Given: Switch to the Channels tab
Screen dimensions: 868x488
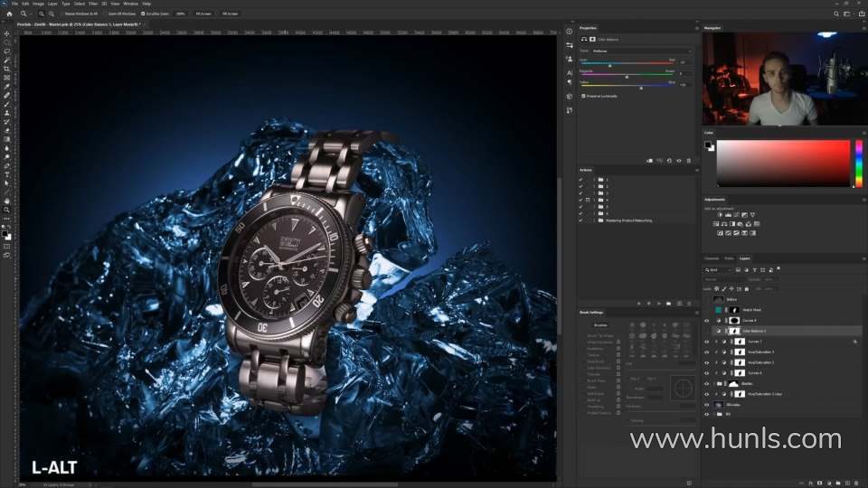Looking at the screenshot, I should [712, 258].
